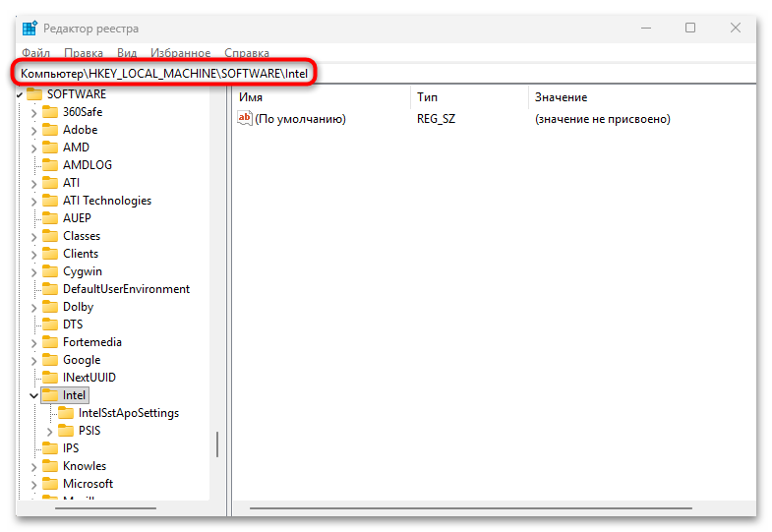Screen dimensions: 772x532
Task: Click the Имя column header
Action: pyautogui.click(x=251, y=97)
